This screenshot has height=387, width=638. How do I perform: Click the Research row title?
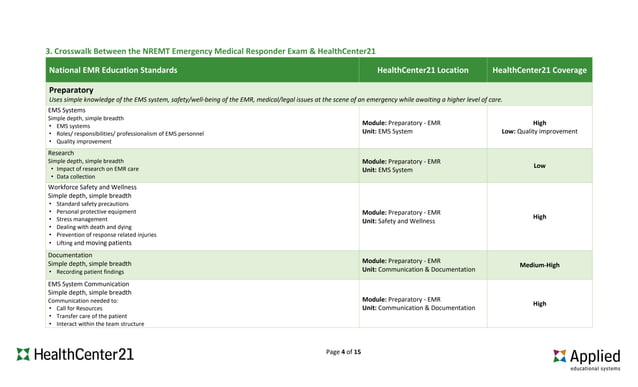click(61, 153)
